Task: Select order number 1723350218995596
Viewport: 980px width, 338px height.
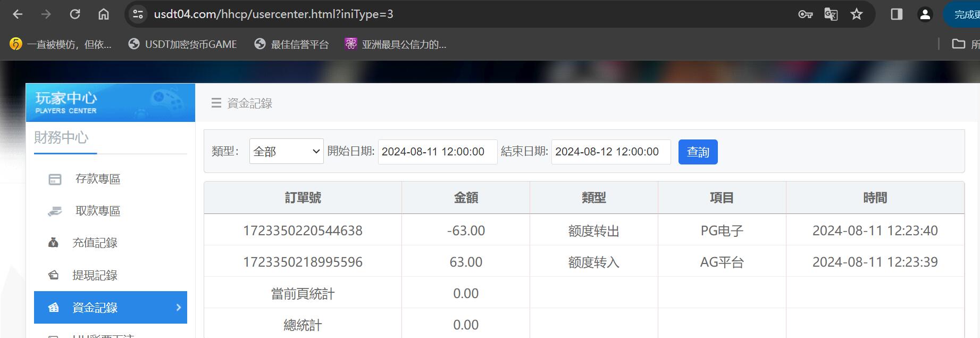Action: (x=303, y=262)
